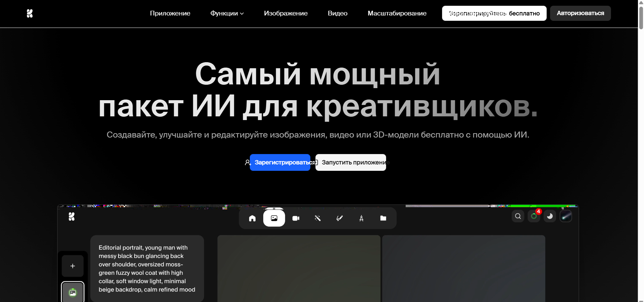
Task: Select the paintbrush Edit tool icon
Action: [x=339, y=218]
